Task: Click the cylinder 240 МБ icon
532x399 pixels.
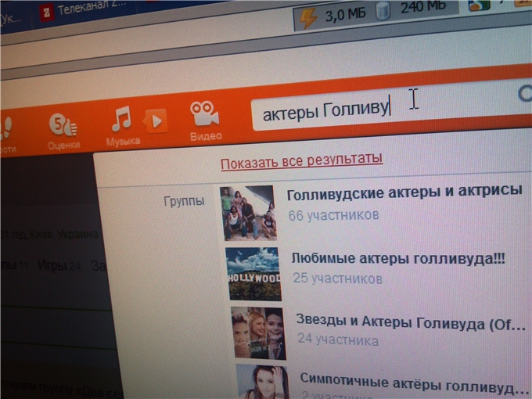Action: point(383,13)
